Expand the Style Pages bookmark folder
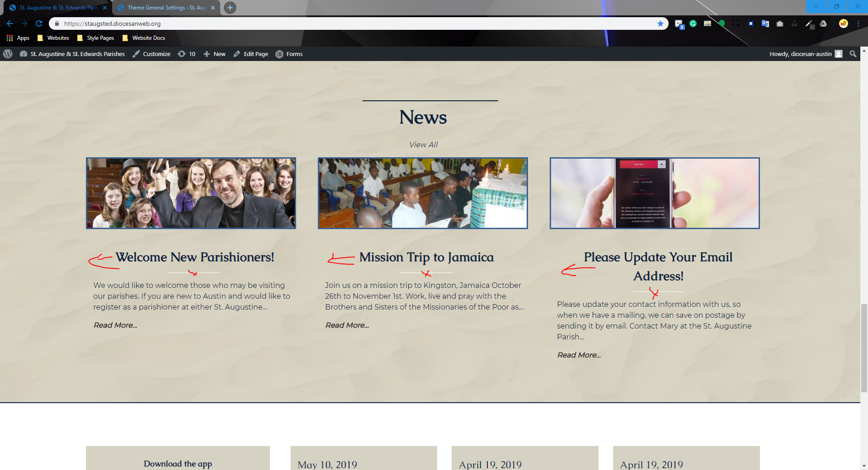 coord(95,38)
